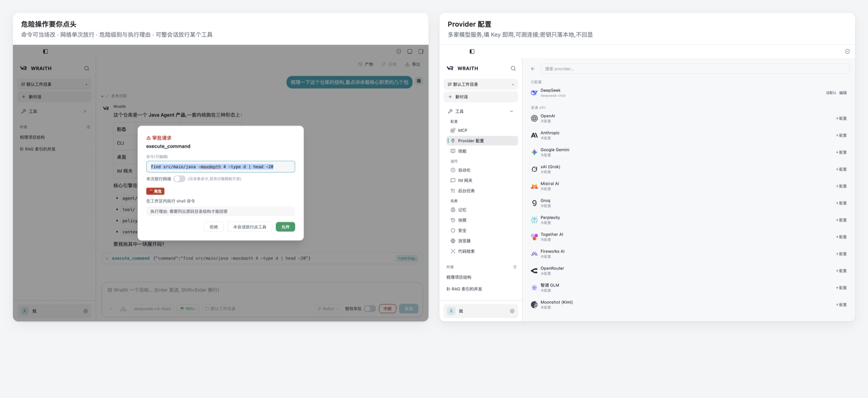Open the deepseek-v4-flash model selector

pyautogui.click(x=152, y=309)
